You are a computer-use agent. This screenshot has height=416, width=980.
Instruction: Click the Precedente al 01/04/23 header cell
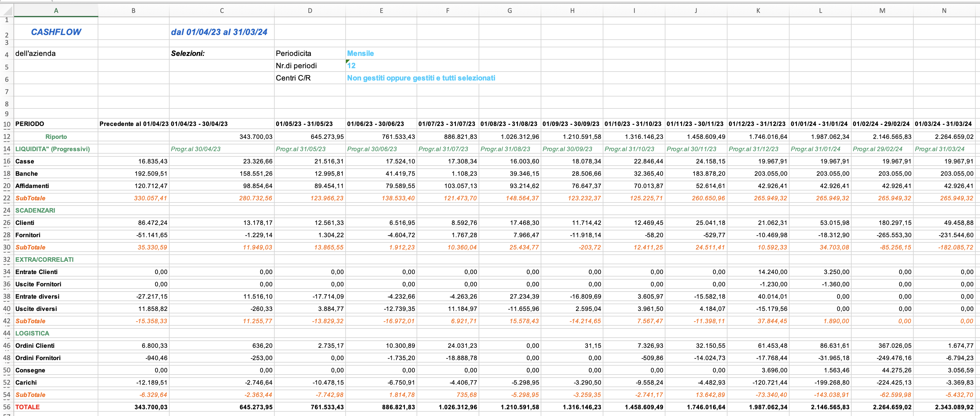click(134, 124)
